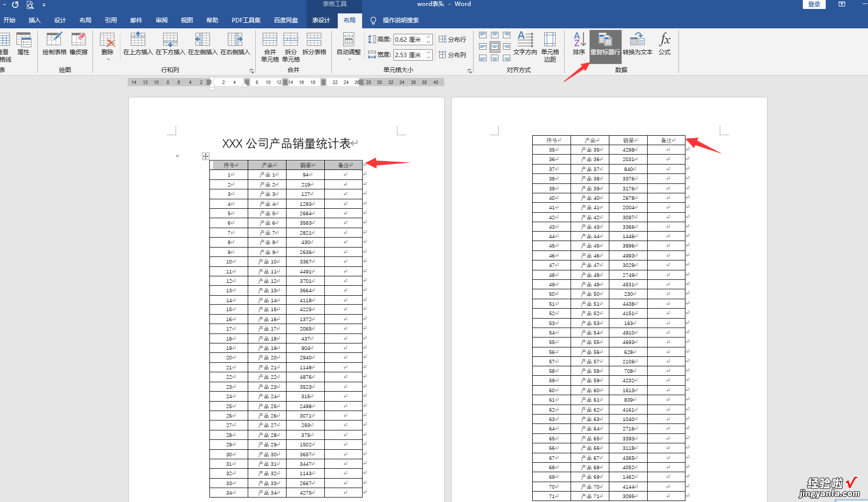The image size is (868, 502).
Task: Click 在左侧插入 insert left
Action: 202,44
